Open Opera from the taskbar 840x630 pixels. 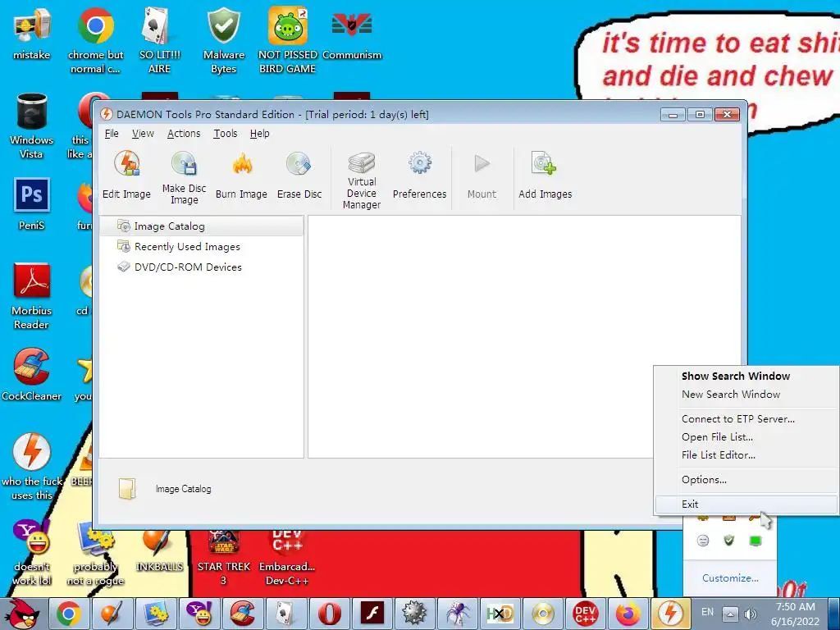pyautogui.click(x=329, y=614)
